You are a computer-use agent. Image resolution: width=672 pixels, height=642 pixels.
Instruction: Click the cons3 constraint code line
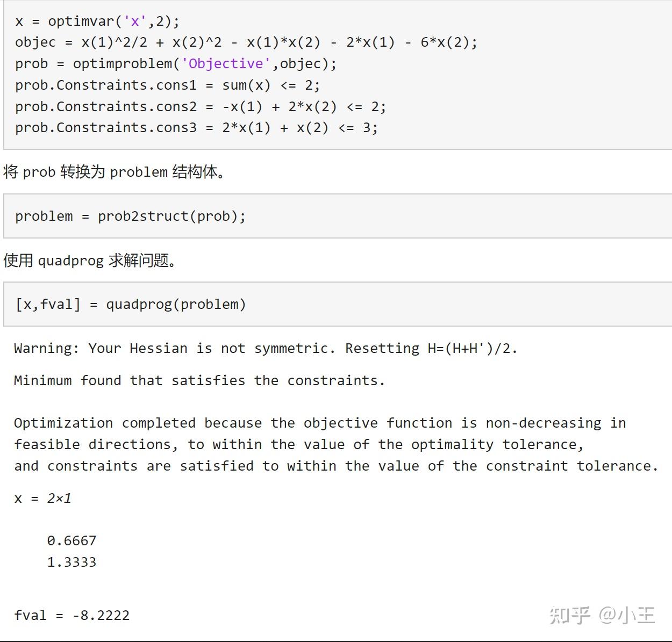(x=196, y=128)
